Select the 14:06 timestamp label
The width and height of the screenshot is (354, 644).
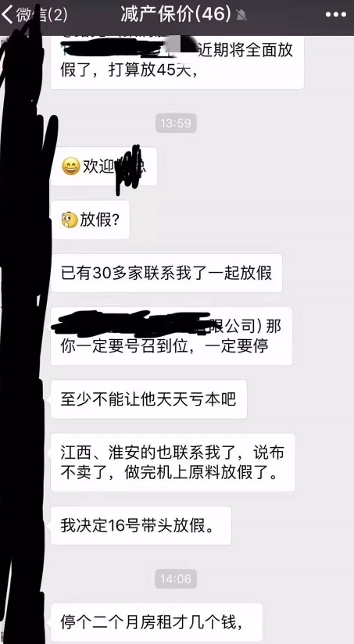click(176, 579)
